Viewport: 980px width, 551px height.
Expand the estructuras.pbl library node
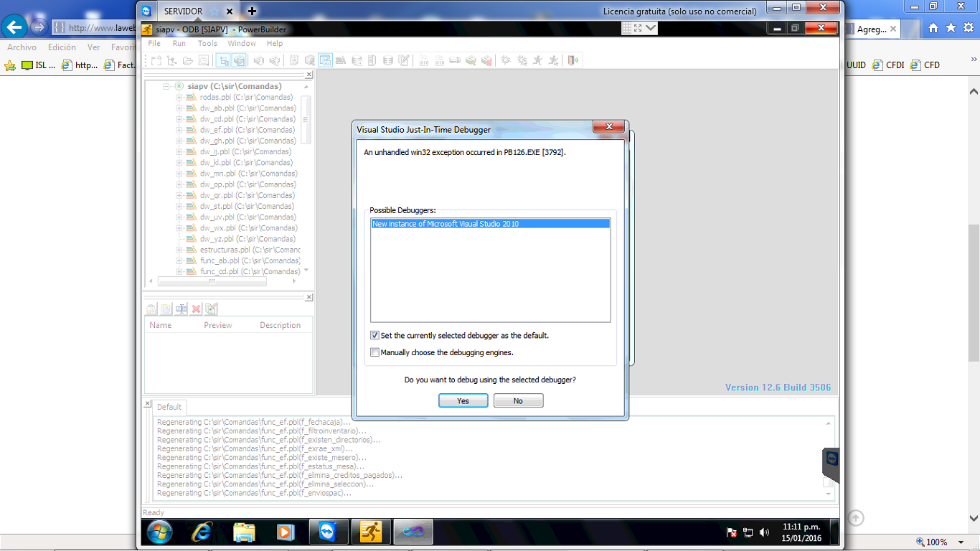(x=179, y=250)
